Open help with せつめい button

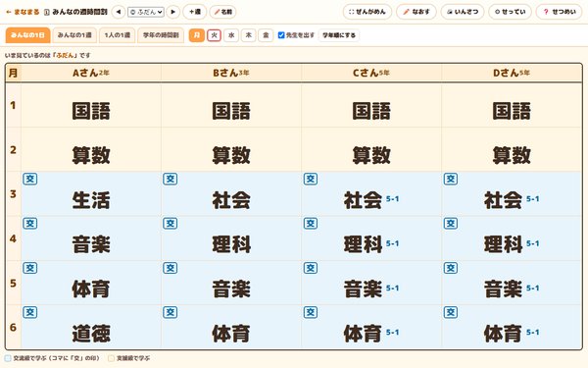560,12
